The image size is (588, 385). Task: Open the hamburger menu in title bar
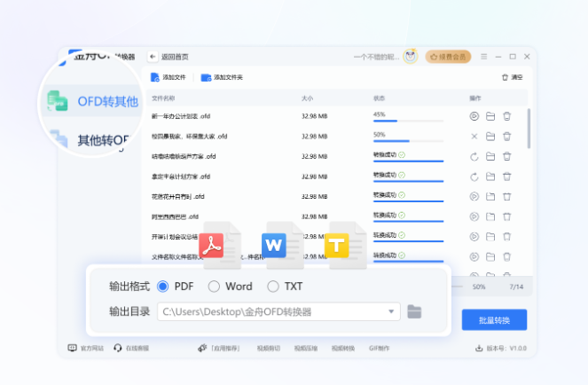click(483, 57)
